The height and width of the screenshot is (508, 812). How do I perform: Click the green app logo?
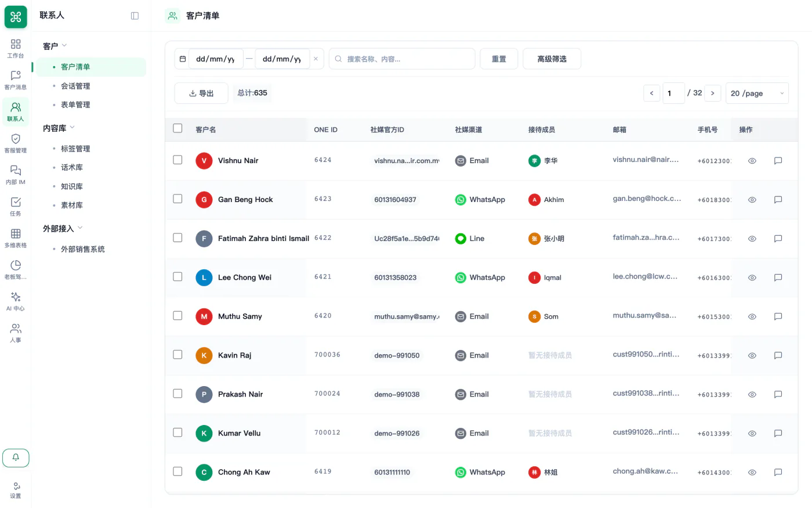coord(16,17)
